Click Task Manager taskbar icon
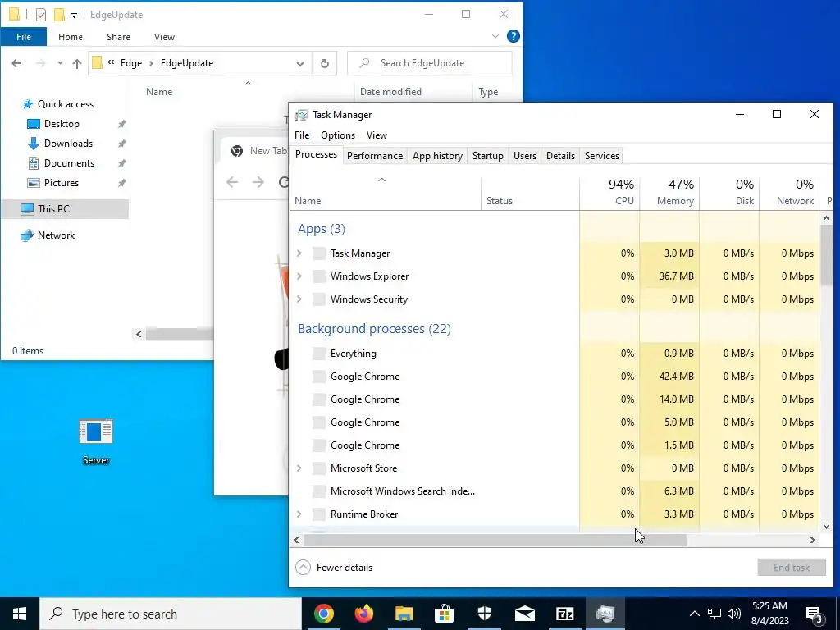Viewport: 840px width, 630px height. (605, 614)
